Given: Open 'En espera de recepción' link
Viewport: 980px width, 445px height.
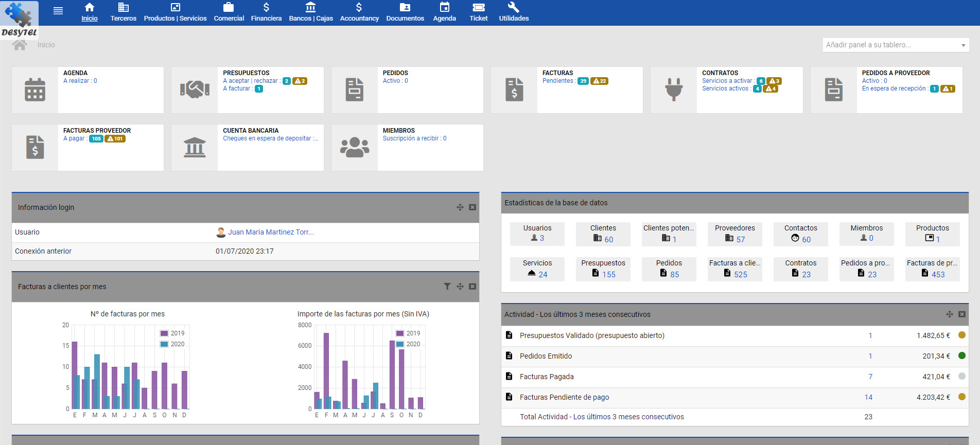Looking at the screenshot, I should point(895,88).
